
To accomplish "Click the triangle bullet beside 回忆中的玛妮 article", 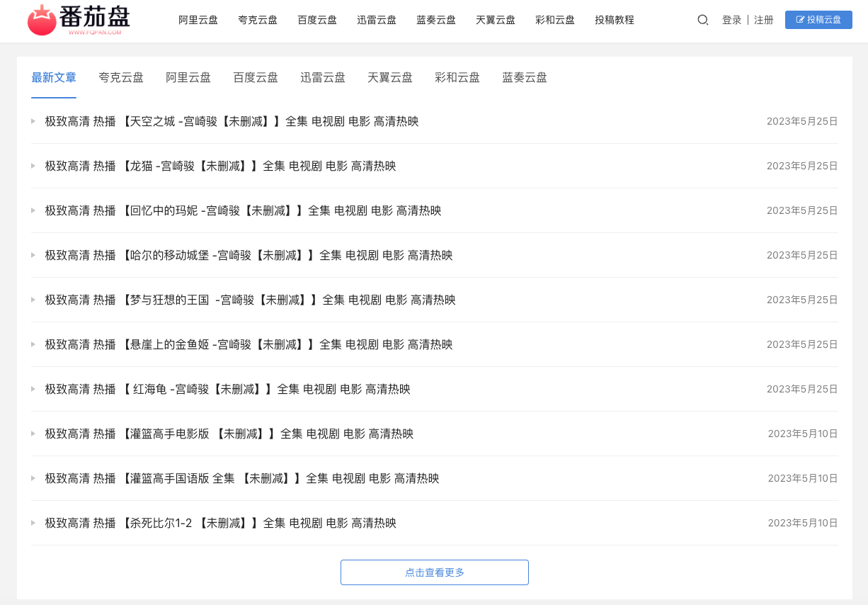I will coord(33,210).
